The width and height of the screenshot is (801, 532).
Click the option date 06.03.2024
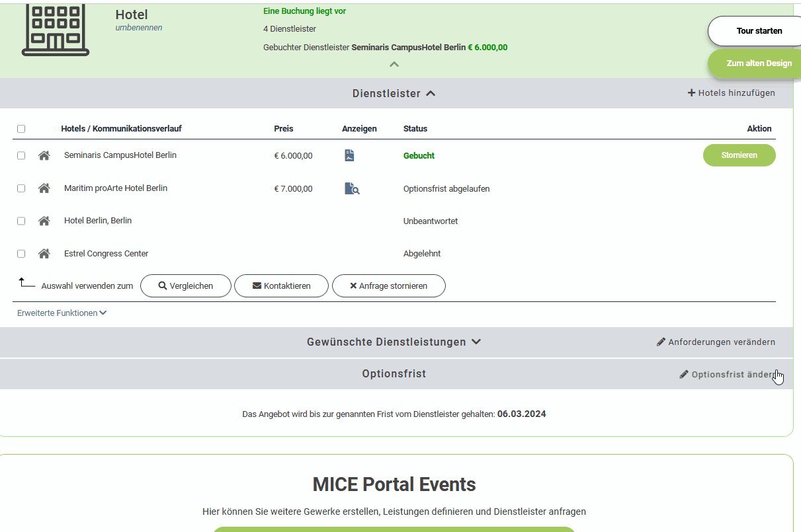(x=521, y=414)
